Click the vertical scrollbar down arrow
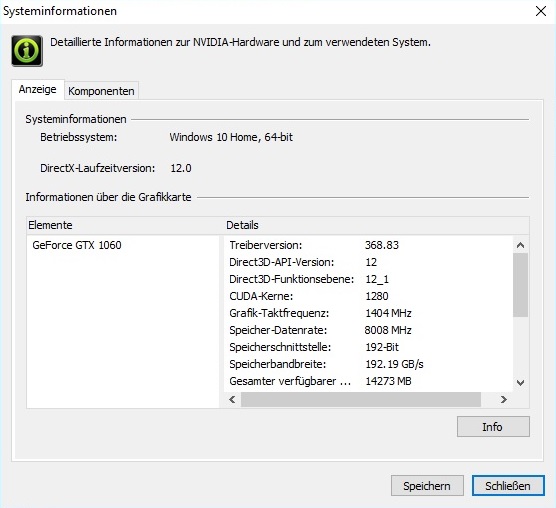The image size is (556, 508). pos(521,383)
